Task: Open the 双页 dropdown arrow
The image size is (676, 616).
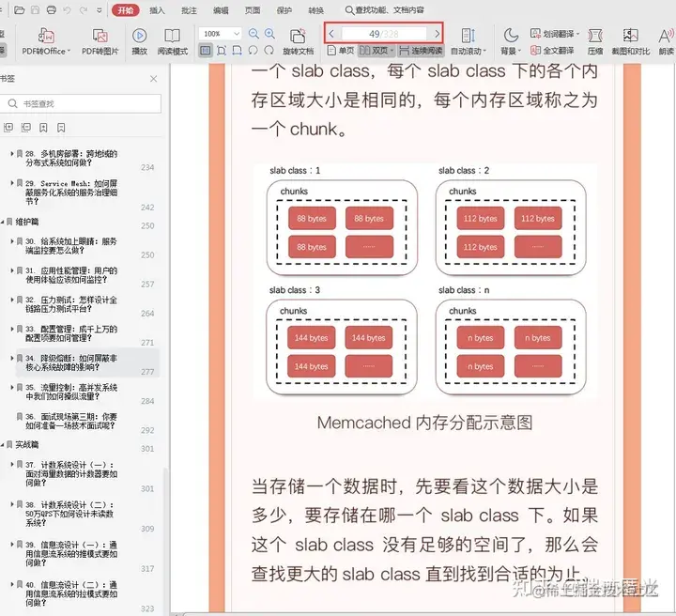Action: 392,51
